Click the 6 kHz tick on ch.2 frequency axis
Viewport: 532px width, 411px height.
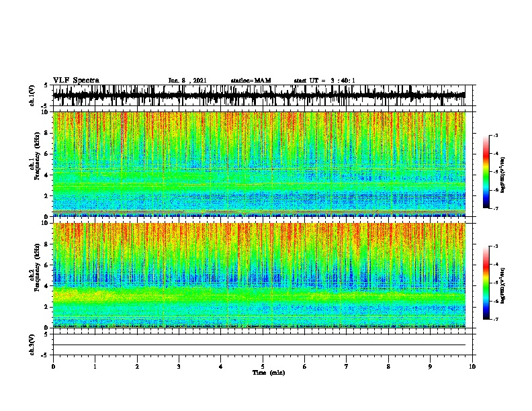(x=47, y=265)
